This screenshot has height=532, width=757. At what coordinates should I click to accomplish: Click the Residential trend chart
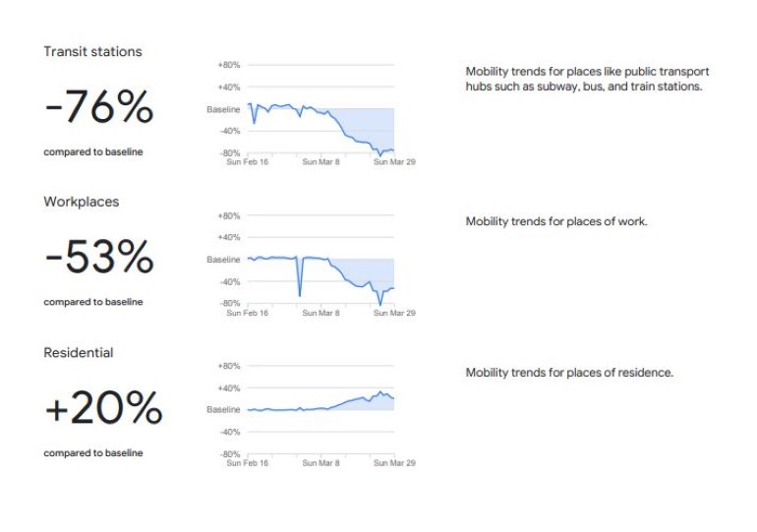(x=320, y=409)
